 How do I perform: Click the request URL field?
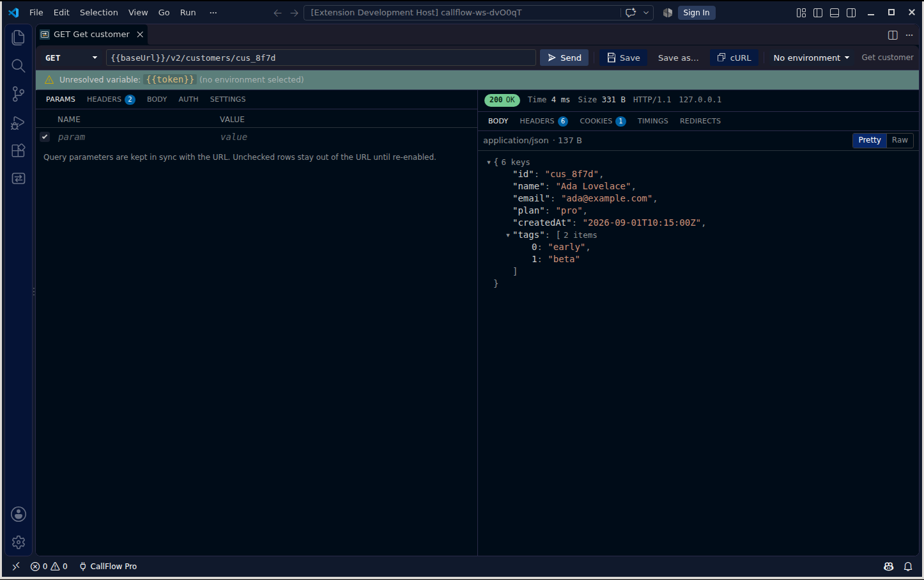(321, 58)
